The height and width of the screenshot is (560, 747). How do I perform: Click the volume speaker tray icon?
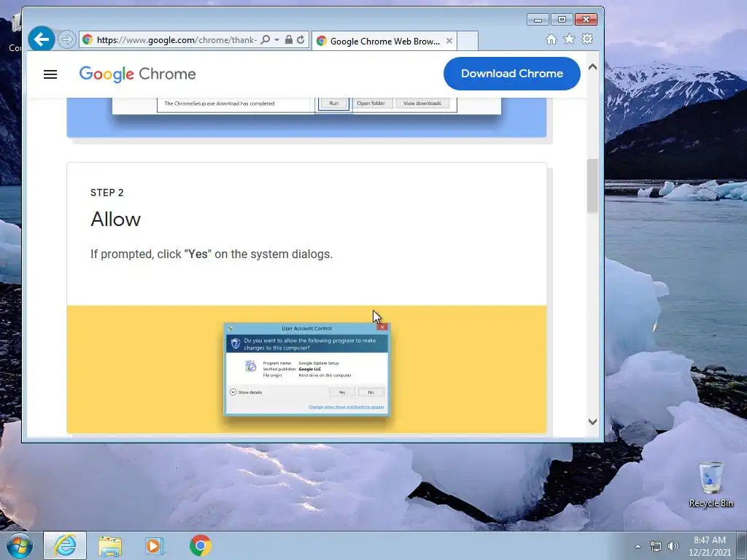tap(673, 546)
